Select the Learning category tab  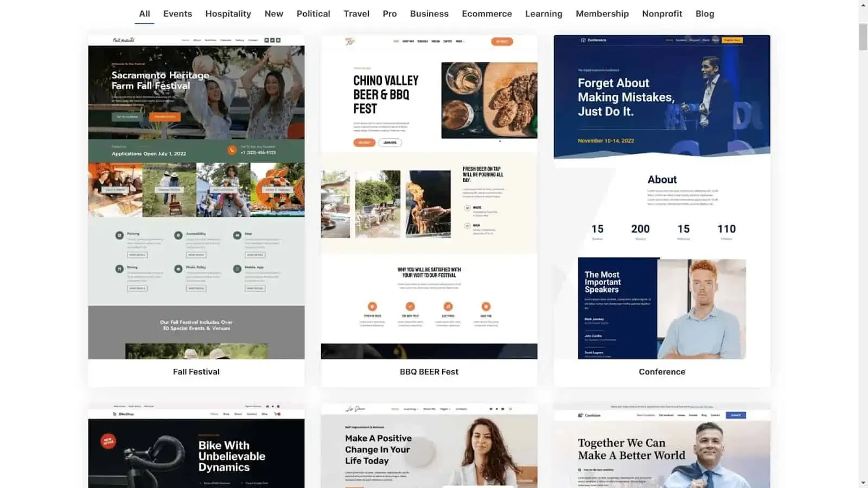pos(544,14)
